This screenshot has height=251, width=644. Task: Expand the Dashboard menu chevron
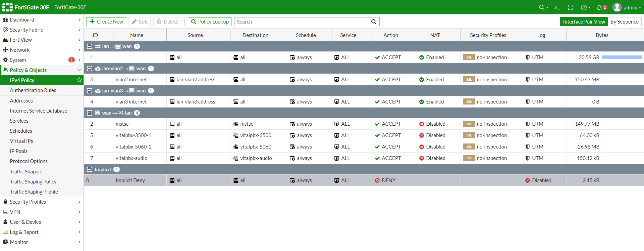(79, 20)
